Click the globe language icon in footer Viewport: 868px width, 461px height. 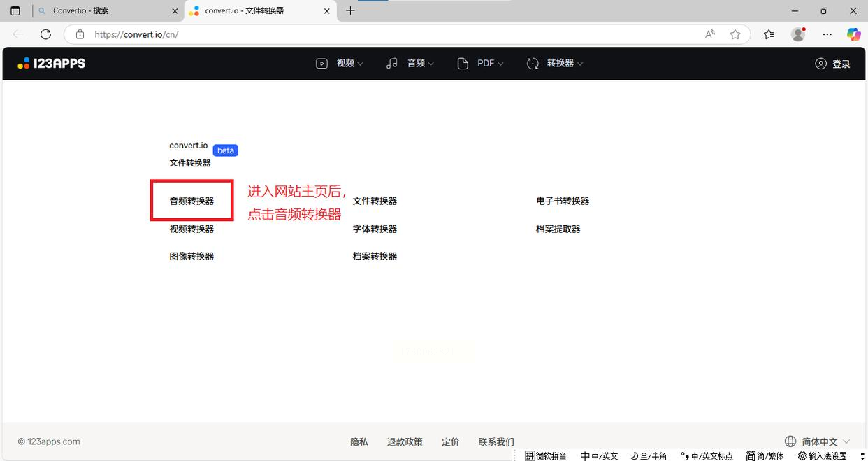[x=790, y=441]
